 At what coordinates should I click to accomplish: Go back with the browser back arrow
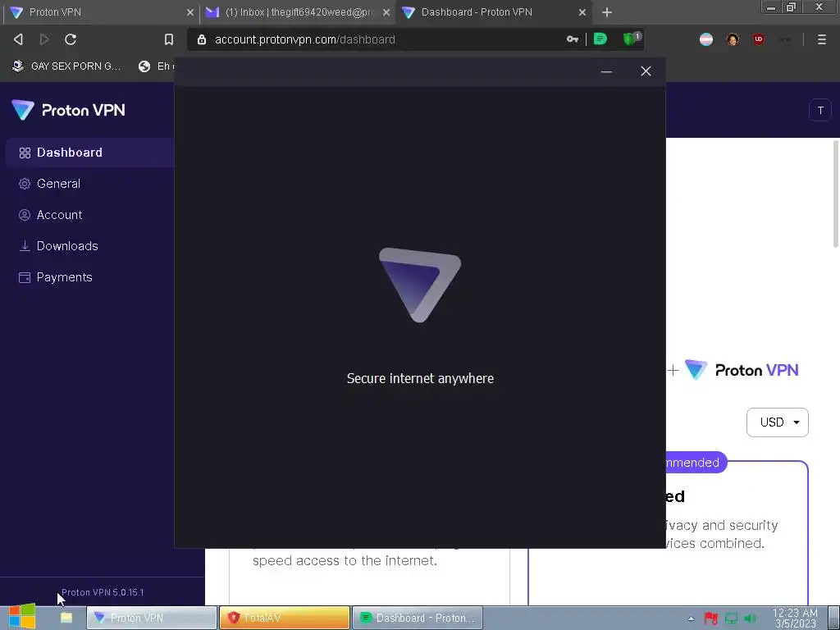[x=18, y=39]
